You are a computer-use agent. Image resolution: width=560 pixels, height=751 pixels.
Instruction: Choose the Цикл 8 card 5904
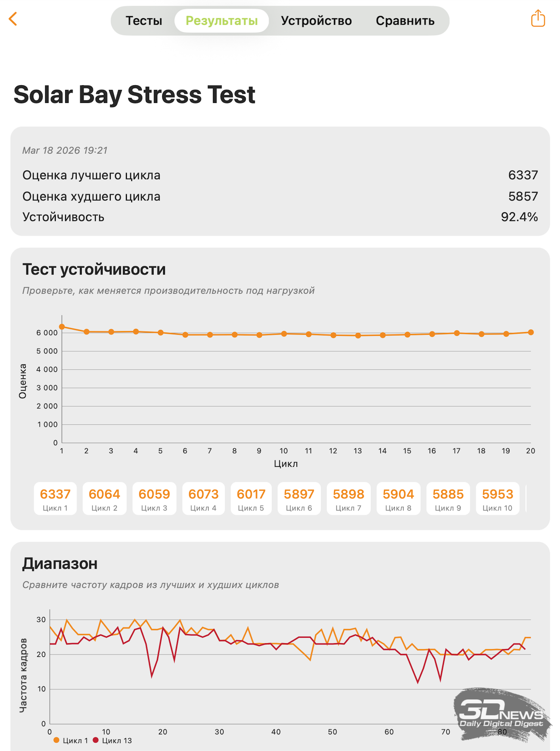point(398,499)
